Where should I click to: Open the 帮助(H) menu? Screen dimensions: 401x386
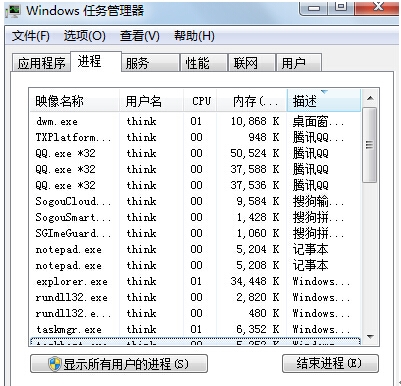point(194,36)
